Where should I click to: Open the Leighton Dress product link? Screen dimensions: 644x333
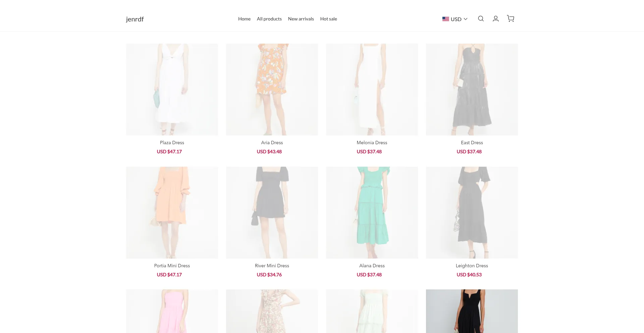click(472, 266)
